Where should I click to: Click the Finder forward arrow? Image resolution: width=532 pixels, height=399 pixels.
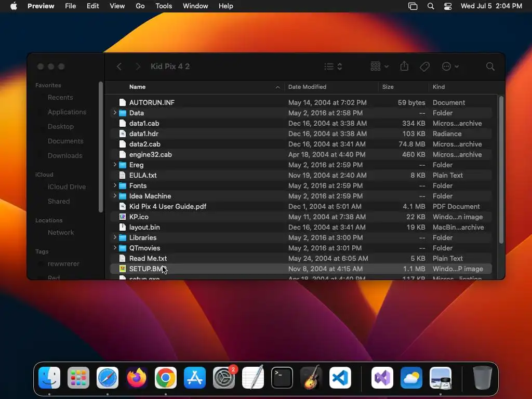(138, 66)
